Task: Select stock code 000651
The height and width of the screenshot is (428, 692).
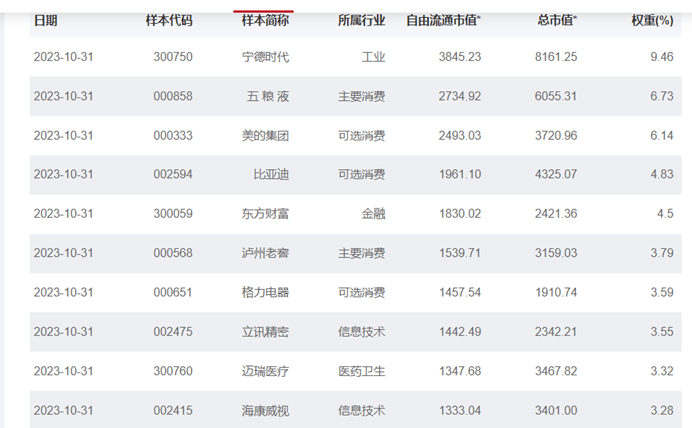Action: click(173, 292)
